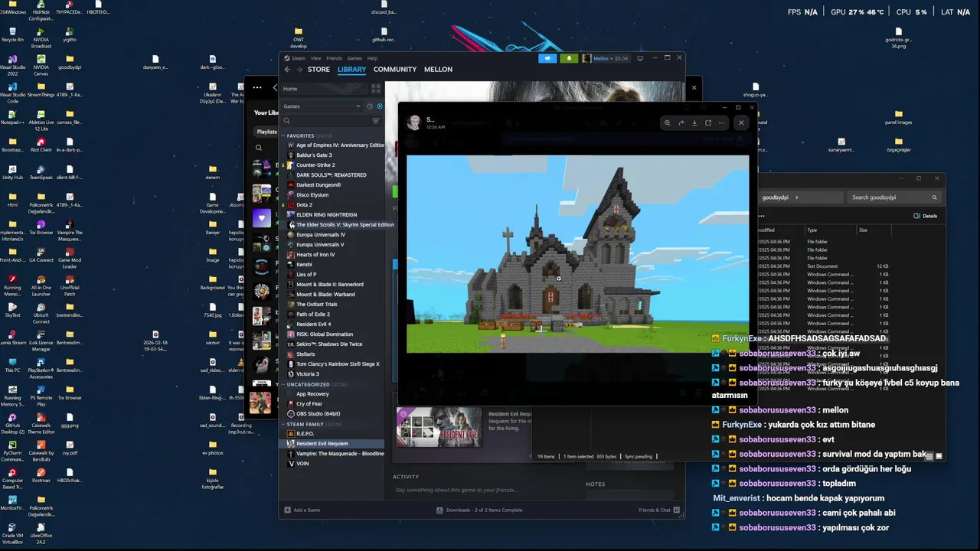Click the sender avatar in image viewer
This screenshot has height=551, width=980.
(413, 122)
